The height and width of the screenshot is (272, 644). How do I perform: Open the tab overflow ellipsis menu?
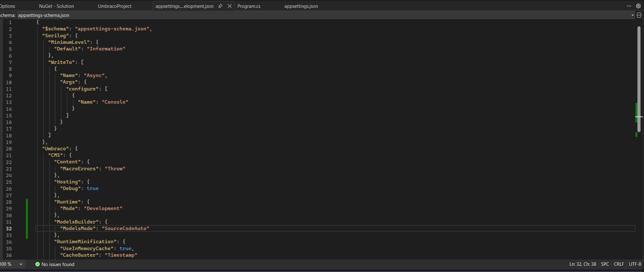pyautogui.click(x=629, y=6)
